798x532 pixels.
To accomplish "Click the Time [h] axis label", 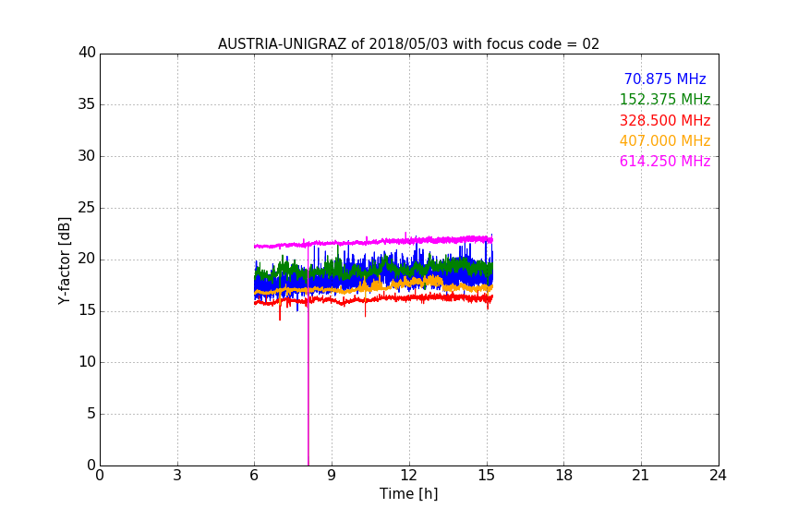I will coord(408,494).
